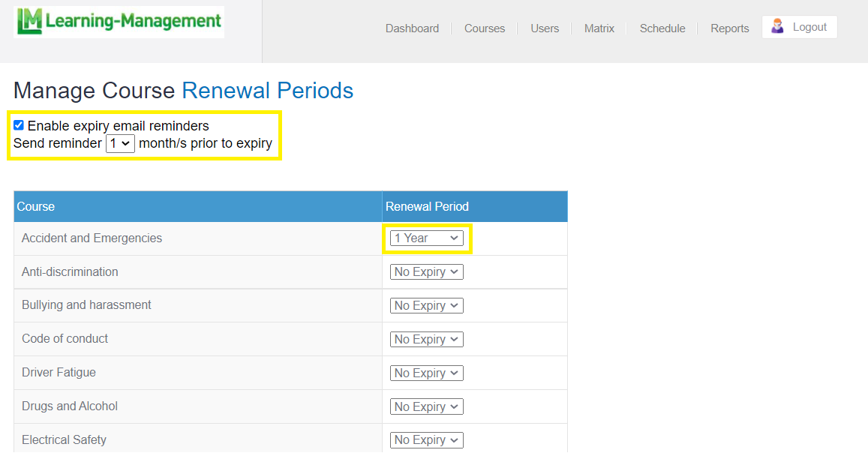Open the Courses menu item
Viewport: 868px width, 456px height.
(x=485, y=28)
